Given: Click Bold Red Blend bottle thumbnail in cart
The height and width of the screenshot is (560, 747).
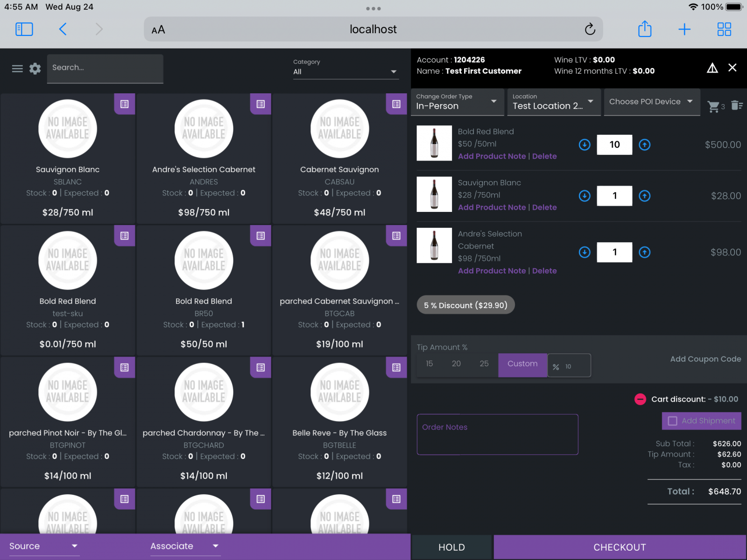Looking at the screenshot, I should [434, 143].
